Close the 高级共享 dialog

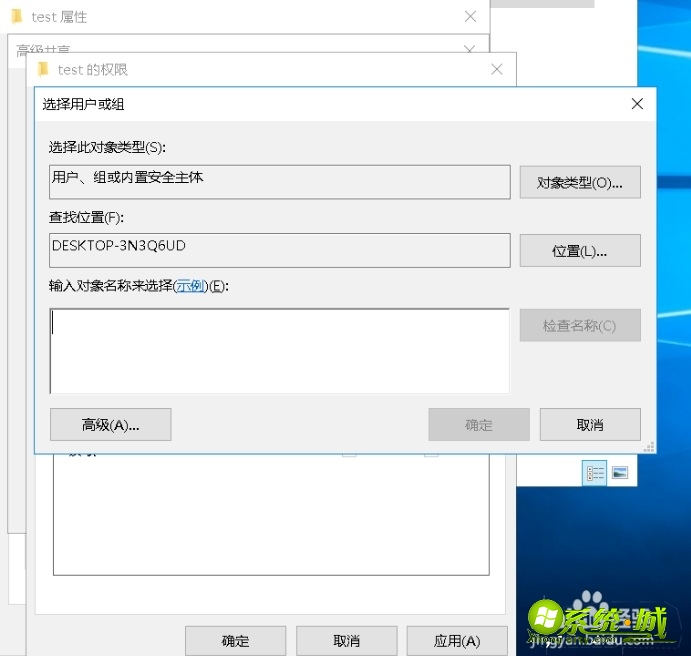(x=470, y=48)
